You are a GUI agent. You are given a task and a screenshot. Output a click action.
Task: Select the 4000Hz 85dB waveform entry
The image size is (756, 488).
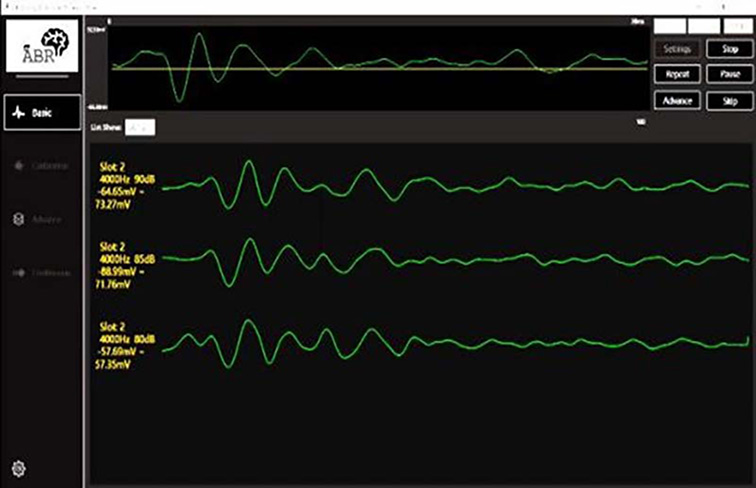point(128,262)
